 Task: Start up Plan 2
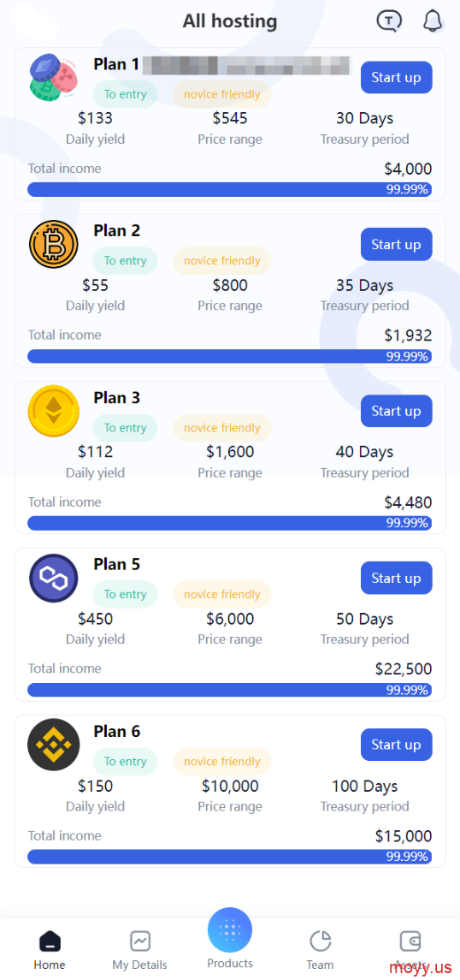click(397, 245)
